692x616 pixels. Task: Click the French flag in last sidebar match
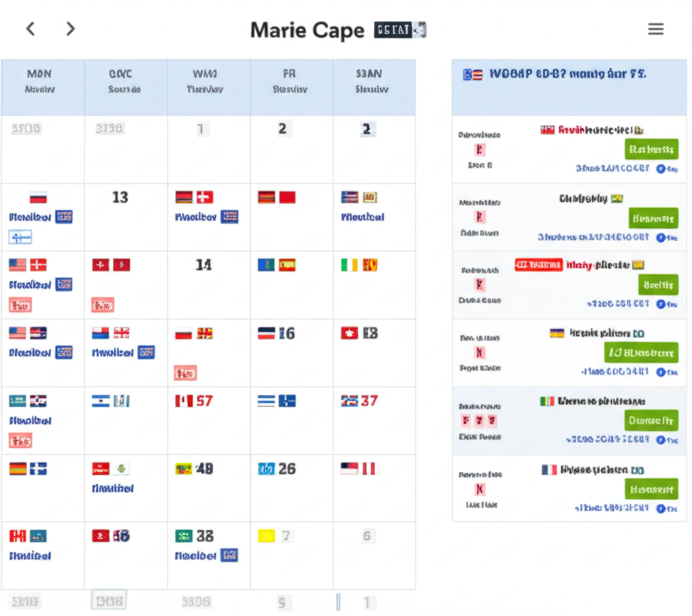(549, 469)
